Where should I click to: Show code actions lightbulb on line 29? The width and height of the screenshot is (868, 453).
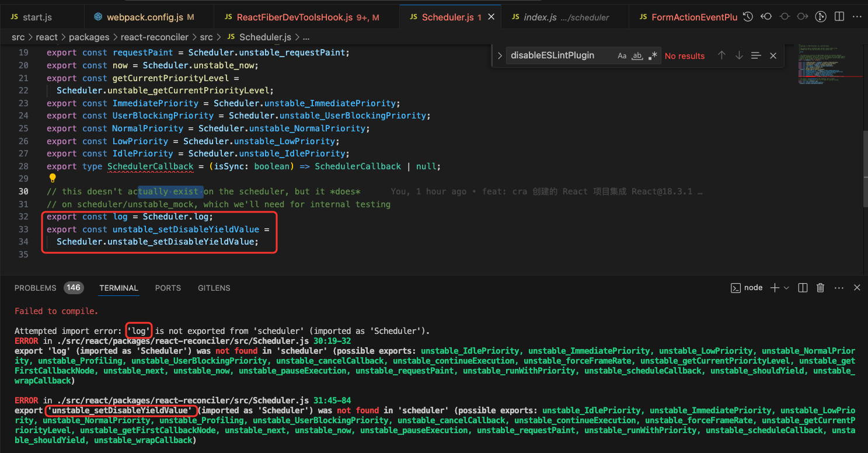click(x=52, y=178)
